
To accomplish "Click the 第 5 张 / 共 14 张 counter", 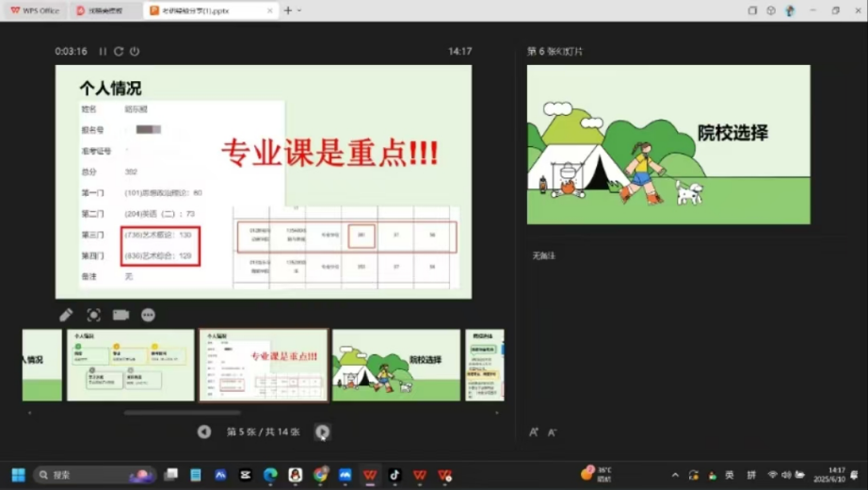I will (x=263, y=432).
